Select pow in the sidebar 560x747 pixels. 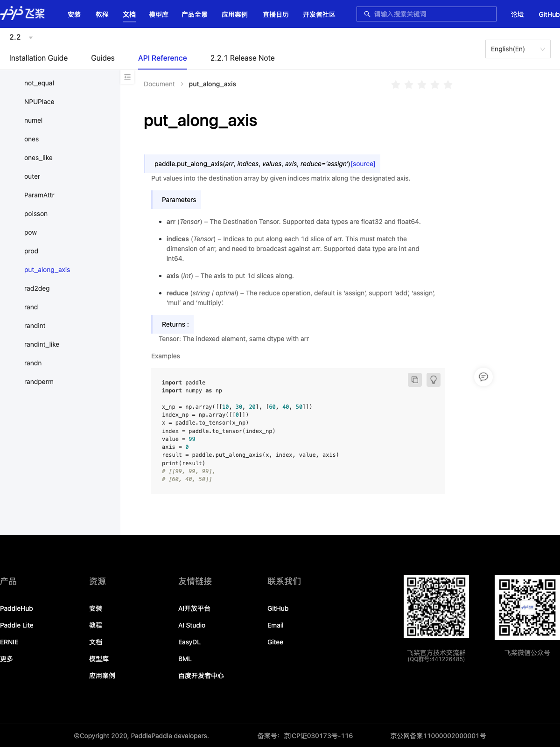[30, 232]
